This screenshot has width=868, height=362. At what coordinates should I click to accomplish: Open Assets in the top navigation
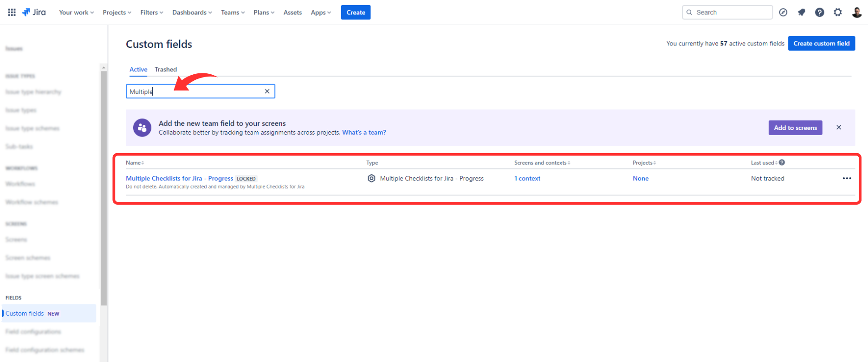292,13
